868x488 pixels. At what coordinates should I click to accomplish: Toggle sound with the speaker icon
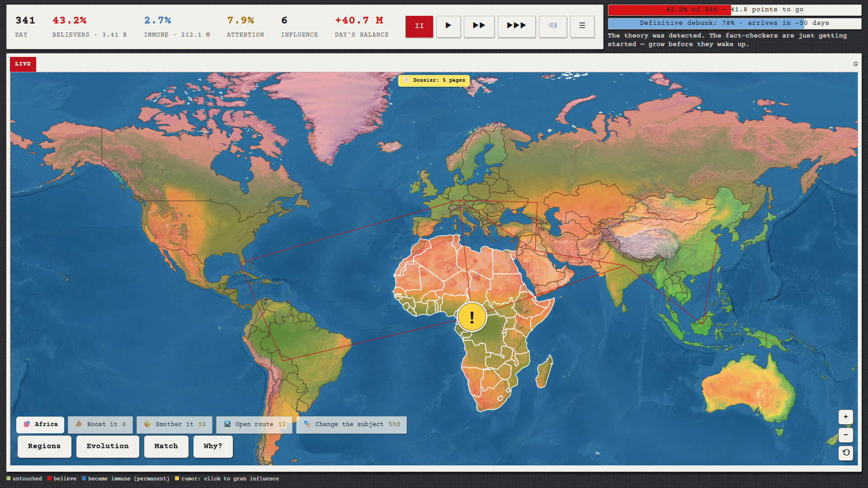tap(553, 26)
